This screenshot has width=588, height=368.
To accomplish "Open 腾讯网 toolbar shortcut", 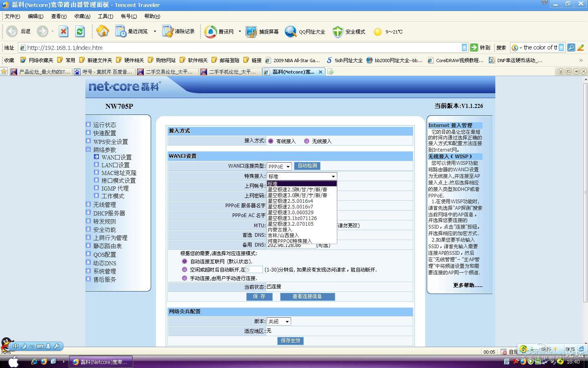I will coord(219,31).
